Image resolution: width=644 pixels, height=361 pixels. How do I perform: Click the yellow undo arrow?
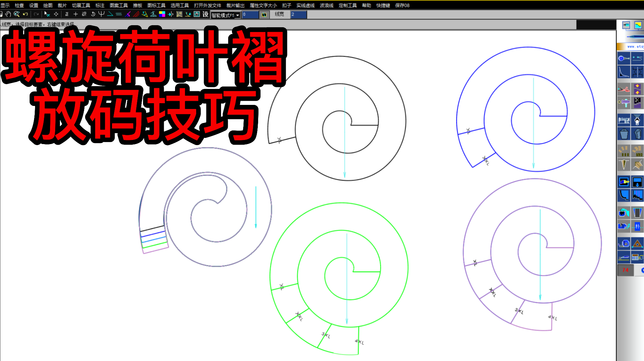point(25,14)
